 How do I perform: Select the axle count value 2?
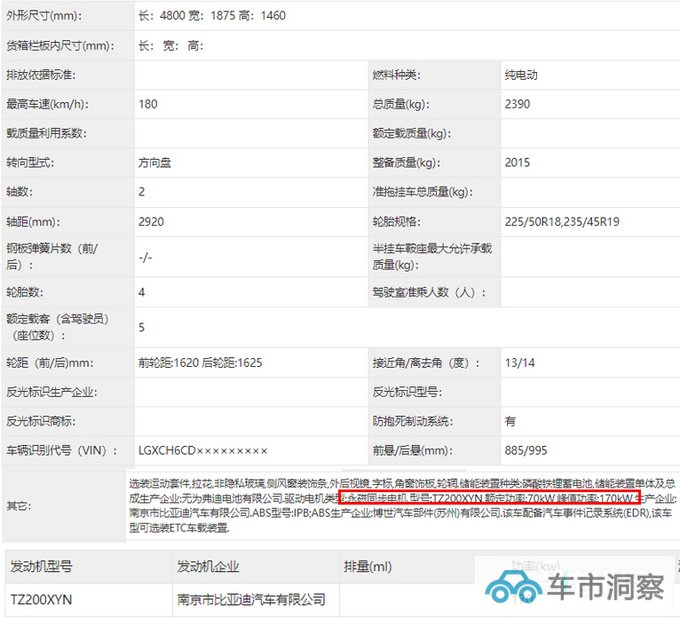click(142, 192)
